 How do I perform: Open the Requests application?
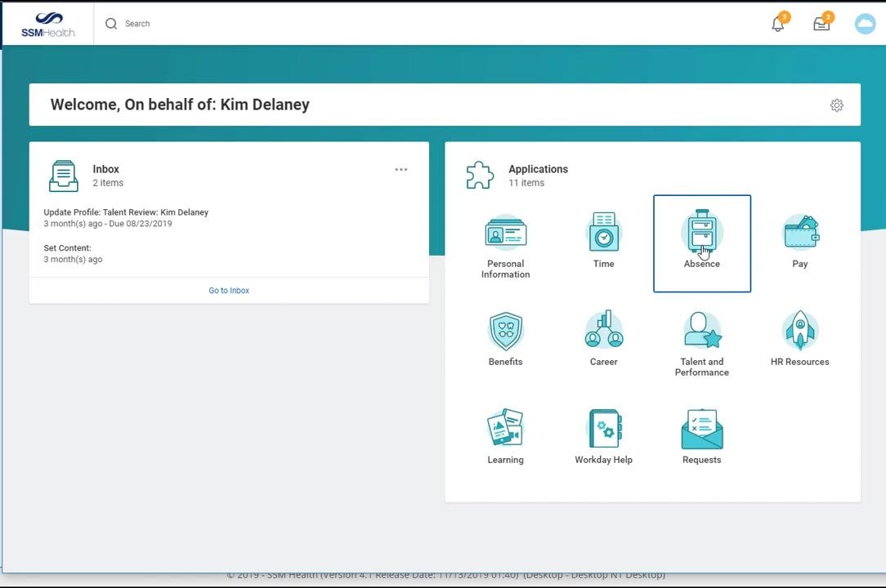(x=702, y=437)
